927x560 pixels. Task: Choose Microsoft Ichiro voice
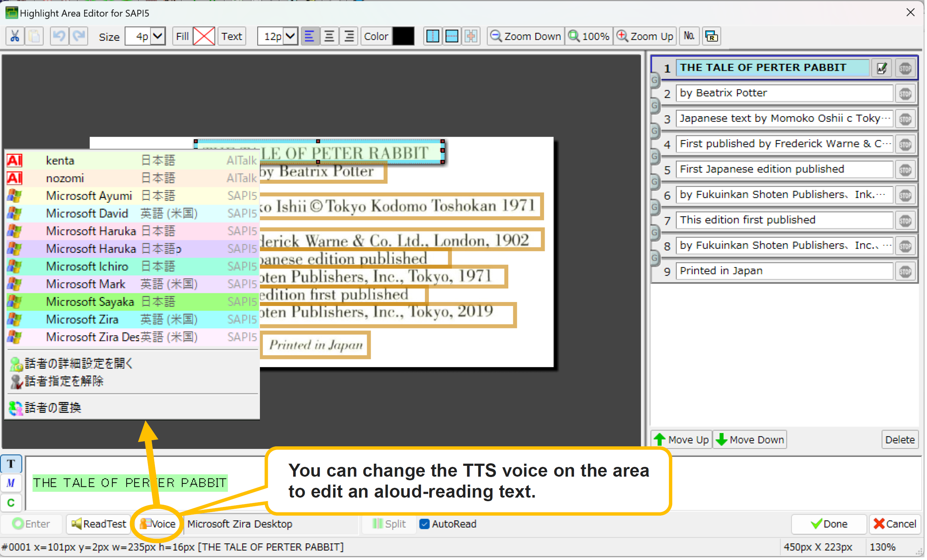(x=132, y=267)
